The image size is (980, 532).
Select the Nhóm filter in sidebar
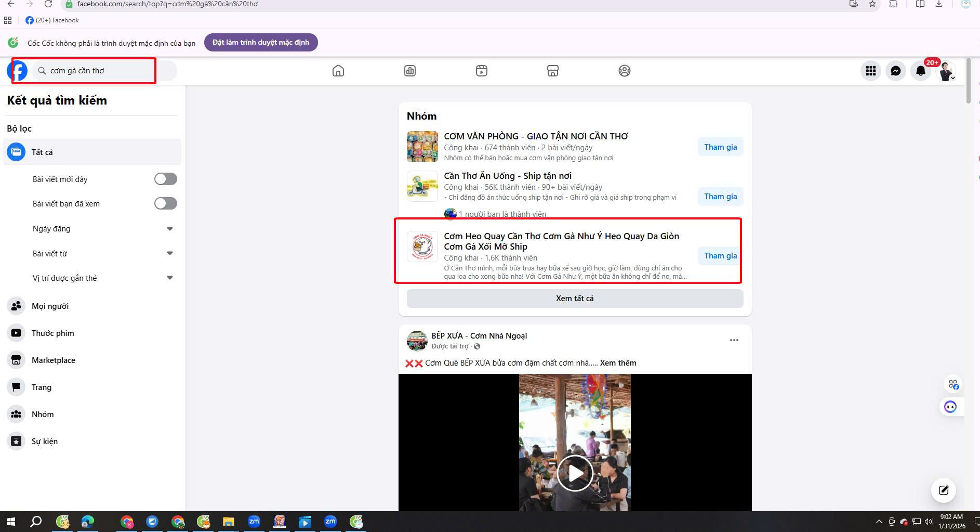click(92, 414)
